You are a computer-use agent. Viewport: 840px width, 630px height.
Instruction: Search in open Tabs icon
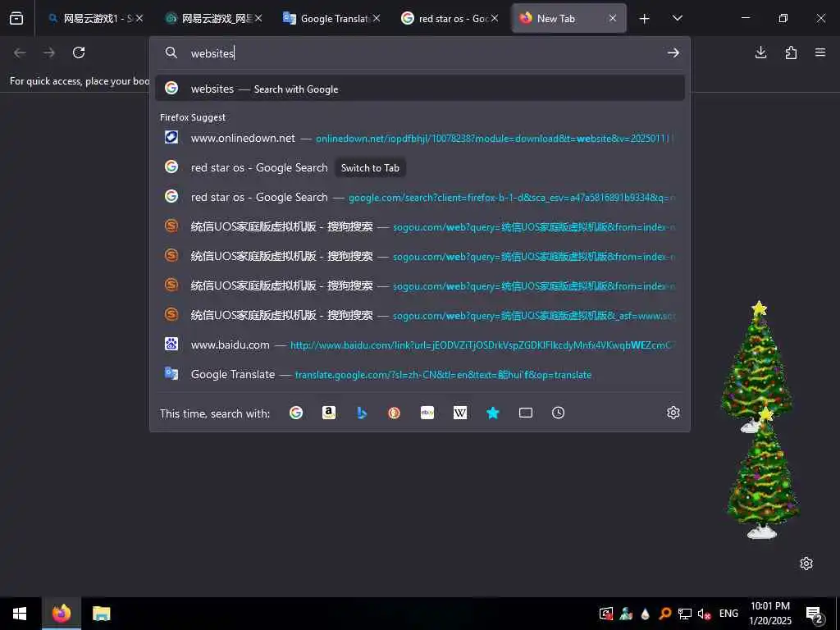click(526, 413)
